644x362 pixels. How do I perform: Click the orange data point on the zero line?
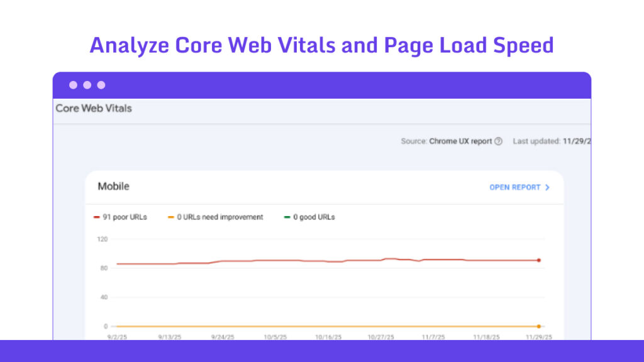point(539,326)
